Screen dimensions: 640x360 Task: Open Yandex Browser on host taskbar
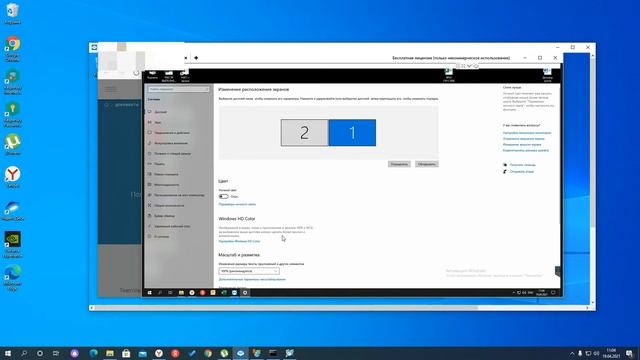159,353
